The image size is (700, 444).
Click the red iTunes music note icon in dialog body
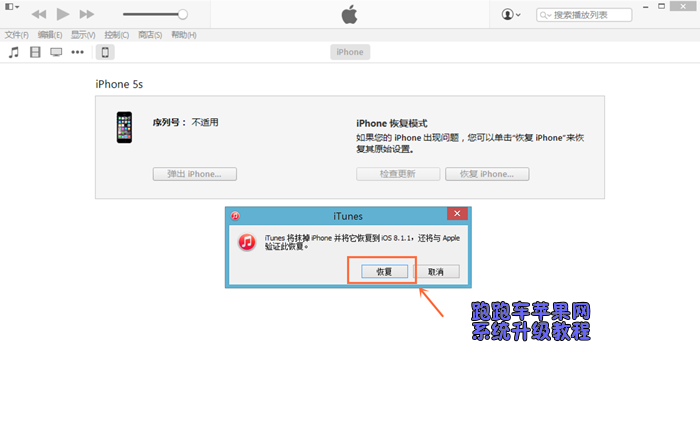[247, 242]
